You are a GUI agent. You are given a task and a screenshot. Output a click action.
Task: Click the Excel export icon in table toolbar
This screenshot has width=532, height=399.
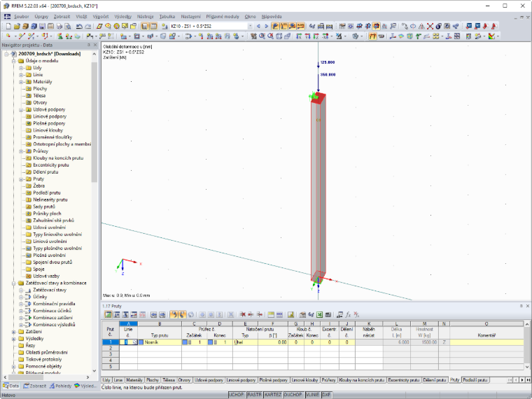(x=319, y=314)
